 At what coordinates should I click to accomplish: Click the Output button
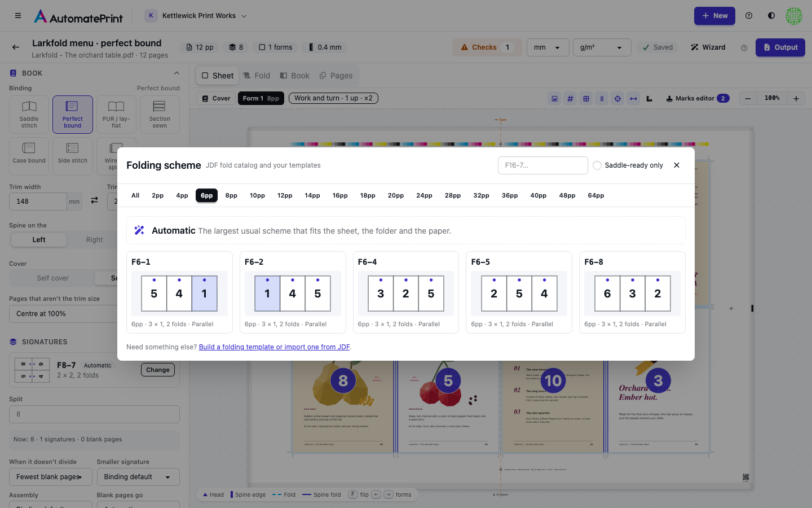click(x=780, y=47)
